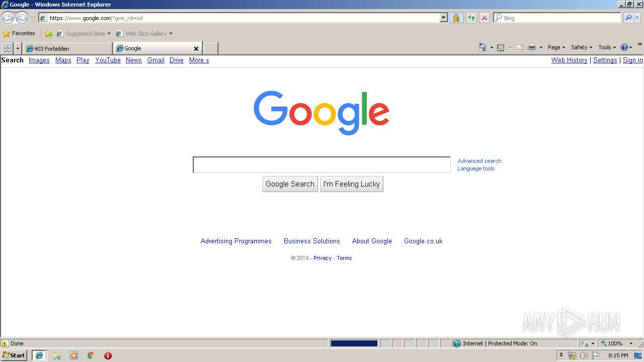
Task: Open the Play link
Action: pos(83,60)
